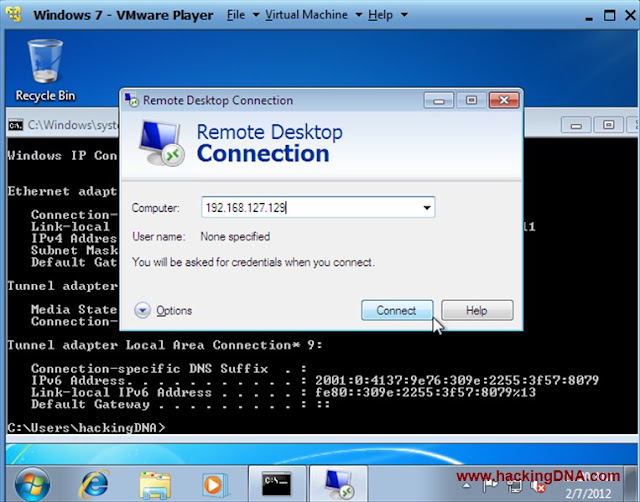Click 'Tunnel adapter Local Area Connection* 9' line
Viewport: 640px width, 502px height.
(x=164, y=345)
